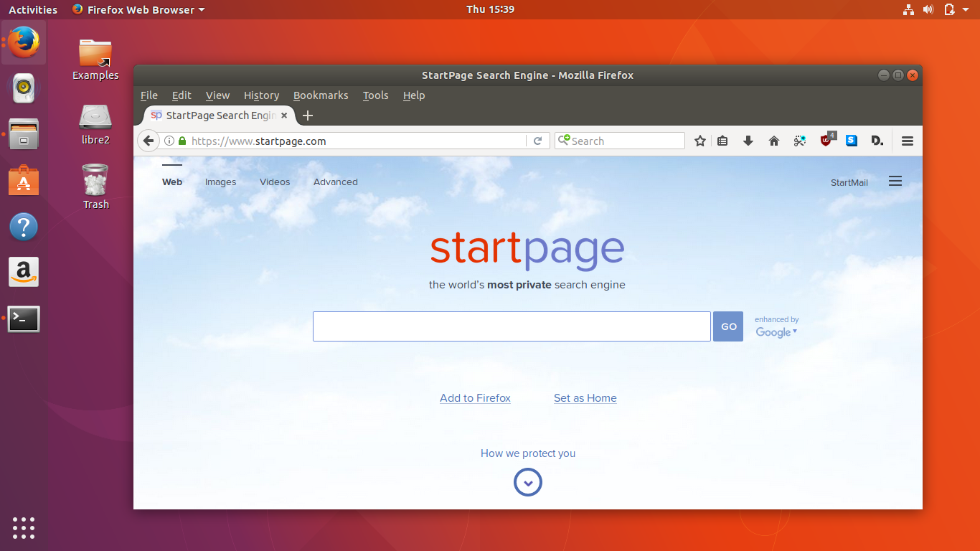Open Ubuntu Software from the dock

tap(24, 181)
